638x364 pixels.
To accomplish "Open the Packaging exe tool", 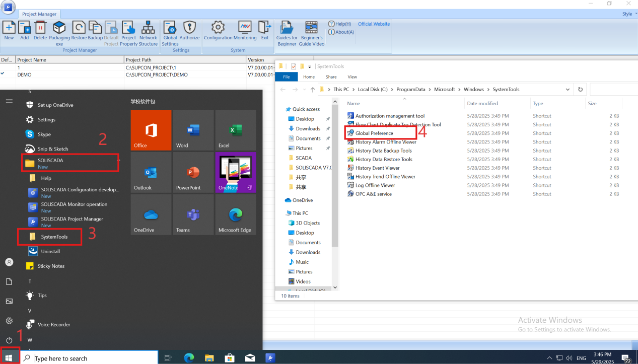I will click(x=59, y=33).
